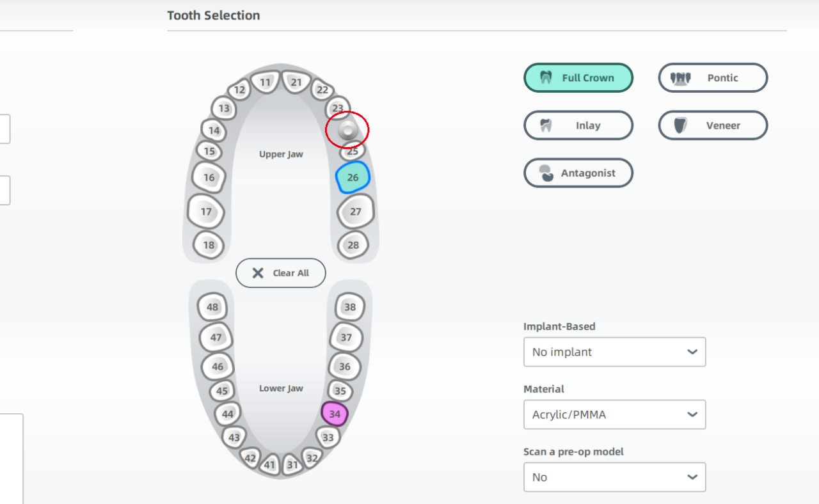Toggle tooth 11 selection

265,82
